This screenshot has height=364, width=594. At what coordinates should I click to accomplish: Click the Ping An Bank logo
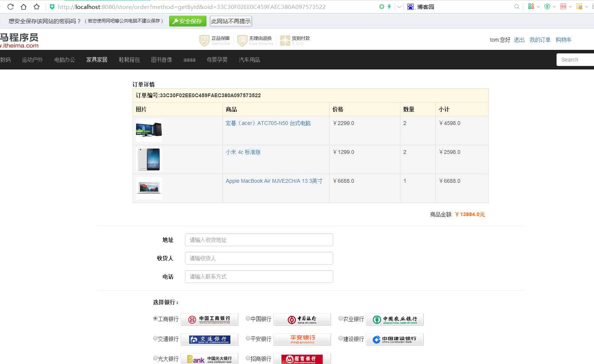[x=302, y=339]
